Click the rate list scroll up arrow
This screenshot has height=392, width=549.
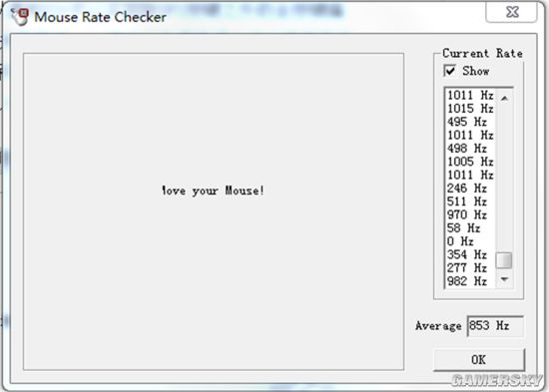pos(504,99)
